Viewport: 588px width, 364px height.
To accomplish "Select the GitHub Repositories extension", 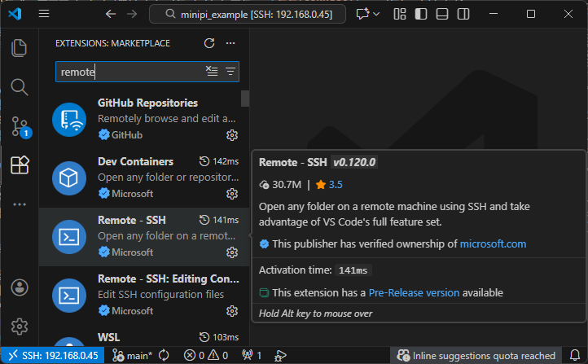I will [x=144, y=119].
